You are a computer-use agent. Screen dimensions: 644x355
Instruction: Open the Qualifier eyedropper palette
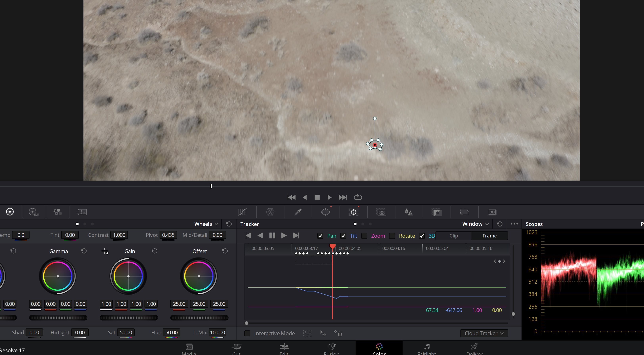298,212
